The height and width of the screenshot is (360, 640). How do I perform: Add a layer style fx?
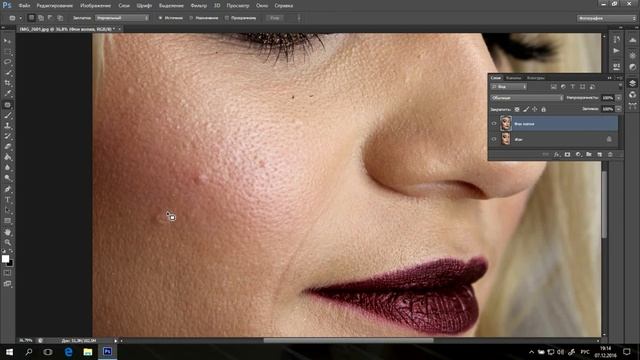point(557,155)
